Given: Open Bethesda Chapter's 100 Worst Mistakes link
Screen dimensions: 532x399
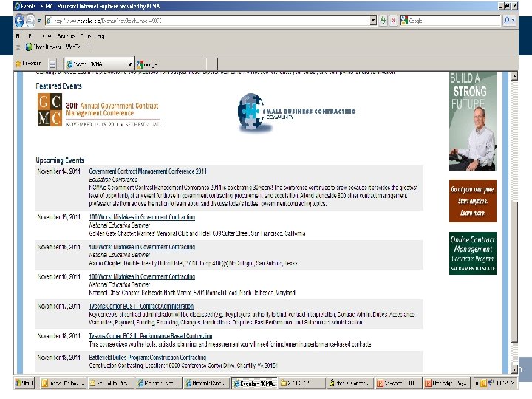Looking at the screenshot, I should click(x=142, y=276).
